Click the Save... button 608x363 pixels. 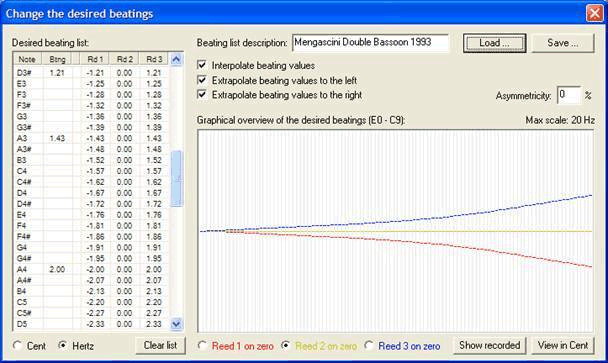[x=562, y=43]
